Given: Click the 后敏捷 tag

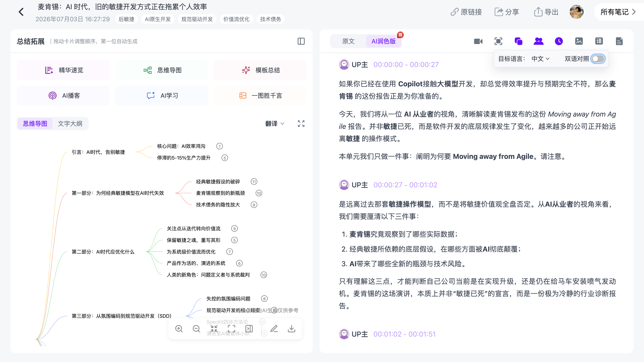Looking at the screenshot, I should click(x=126, y=19).
